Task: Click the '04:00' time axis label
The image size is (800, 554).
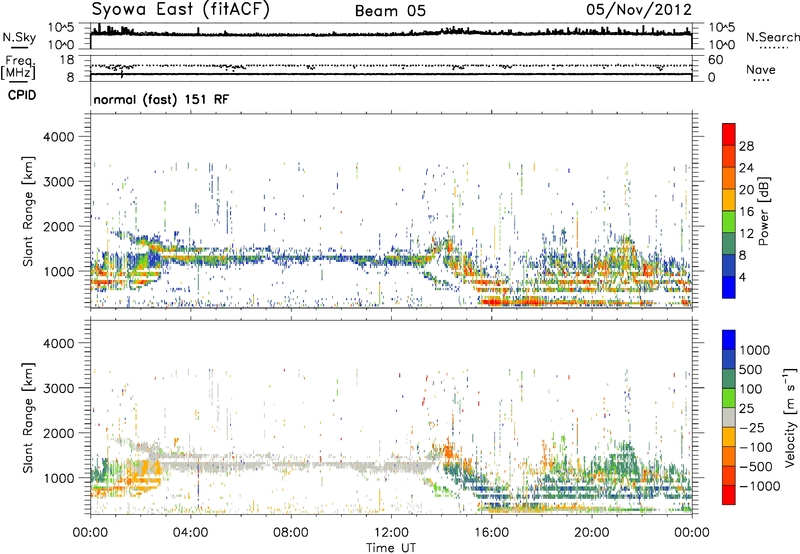Action: click(191, 533)
